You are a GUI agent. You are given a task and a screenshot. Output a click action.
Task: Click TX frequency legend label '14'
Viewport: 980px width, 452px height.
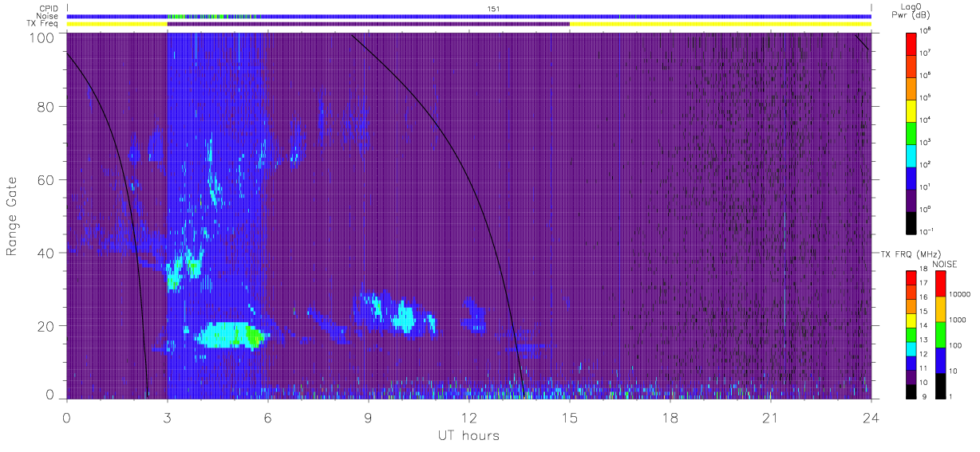922,326
